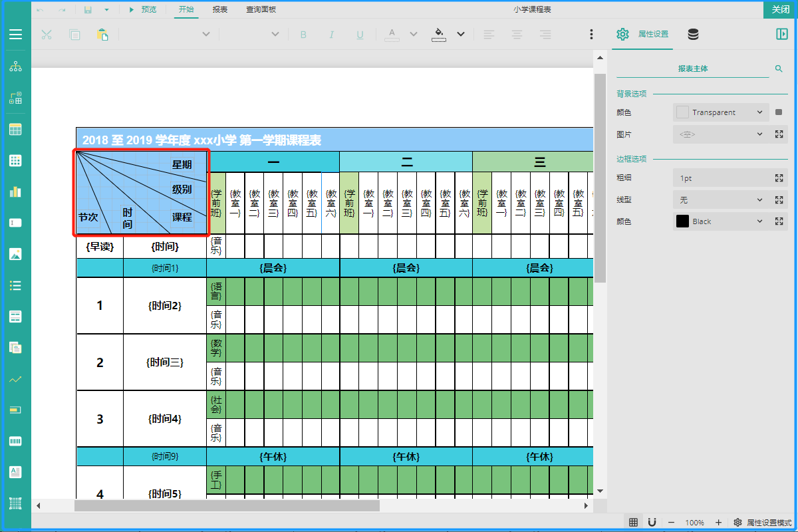Viewport: 798px width, 532px height.
Task: Click the Black border color swatch
Action: [x=682, y=221]
